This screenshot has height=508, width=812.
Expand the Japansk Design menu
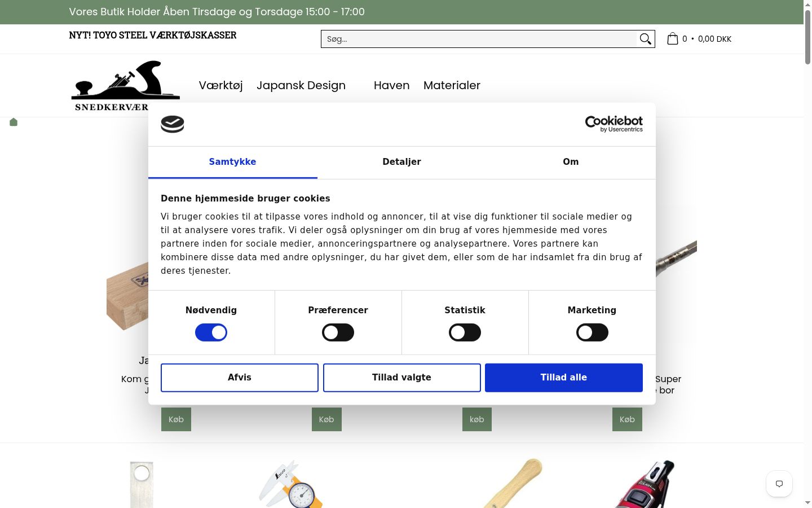301,85
